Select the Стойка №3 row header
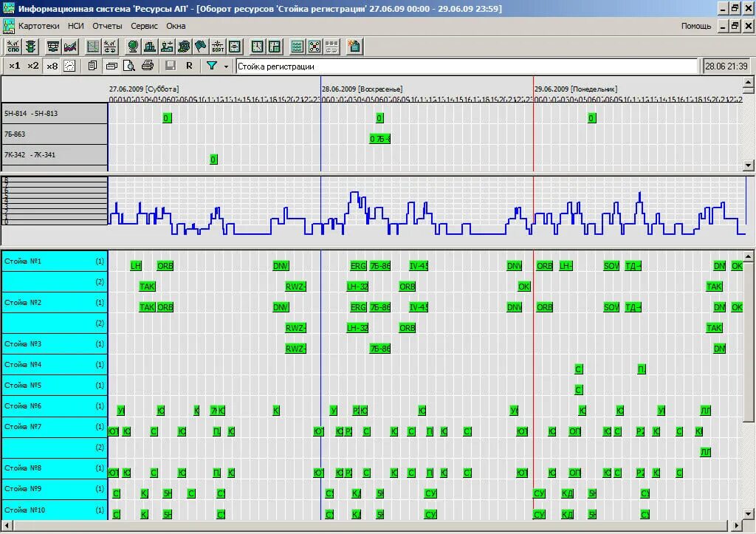This screenshot has height=534, width=756. [x=55, y=344]
